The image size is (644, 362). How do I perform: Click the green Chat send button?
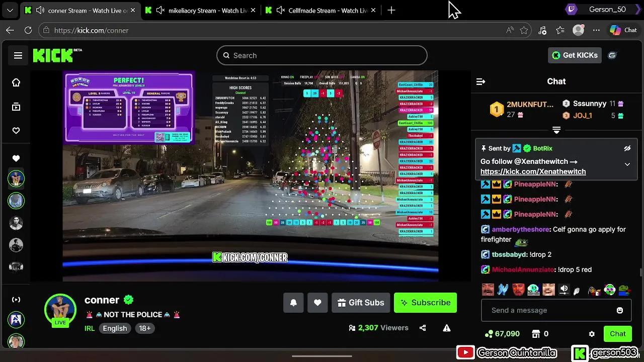click(x=618, y=334)
